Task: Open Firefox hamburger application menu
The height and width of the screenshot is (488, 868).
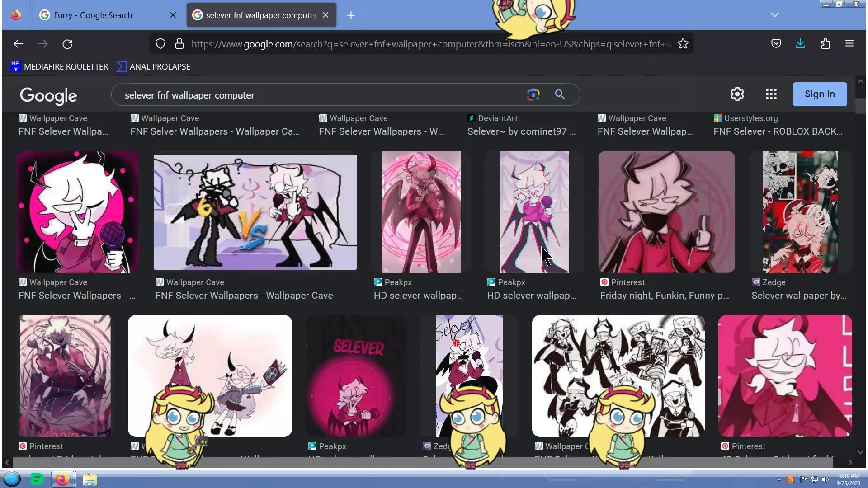Action: 849,44
